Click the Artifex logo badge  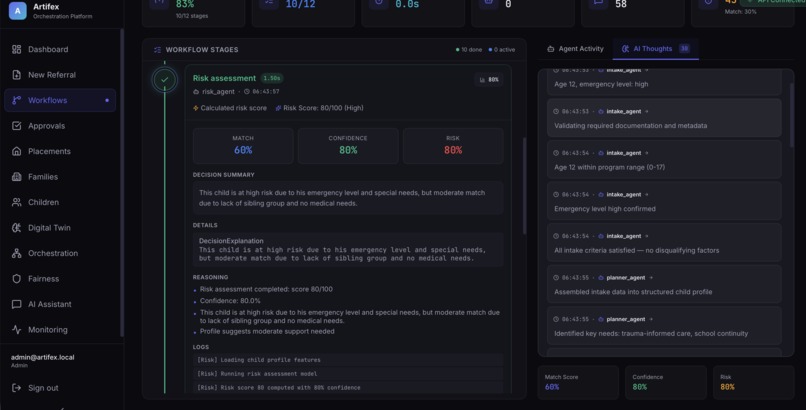coord(17,10)
